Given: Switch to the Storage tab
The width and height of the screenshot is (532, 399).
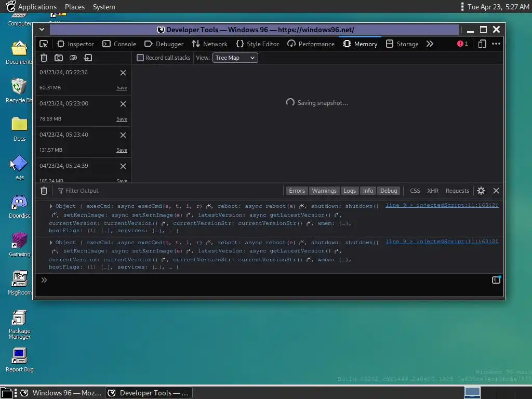Looking at the screenshot, I should pos(403,44).
